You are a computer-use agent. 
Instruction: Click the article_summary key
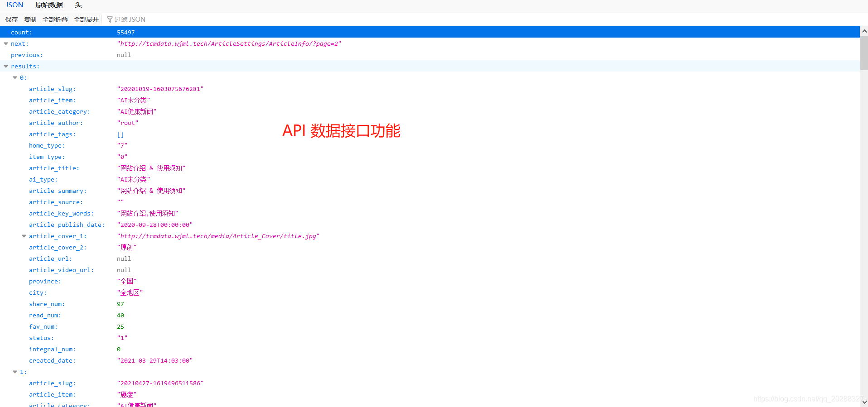tap(58, 191)
